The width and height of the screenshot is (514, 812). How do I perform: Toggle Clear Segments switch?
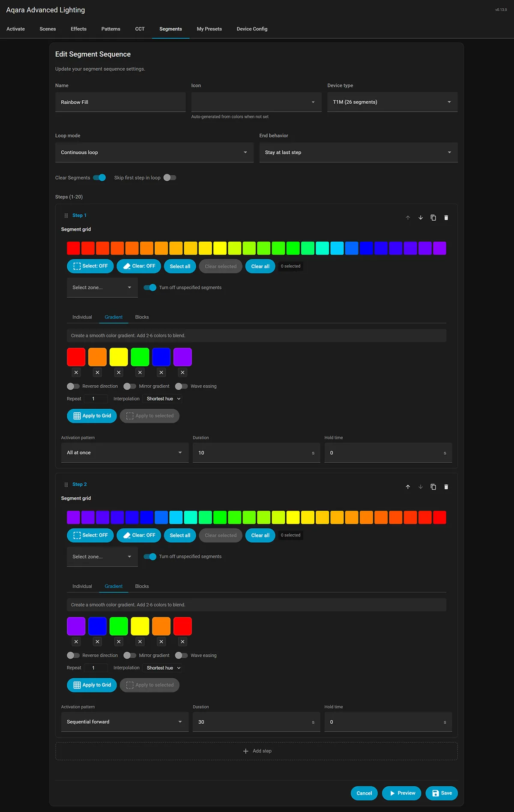[99, 177]
